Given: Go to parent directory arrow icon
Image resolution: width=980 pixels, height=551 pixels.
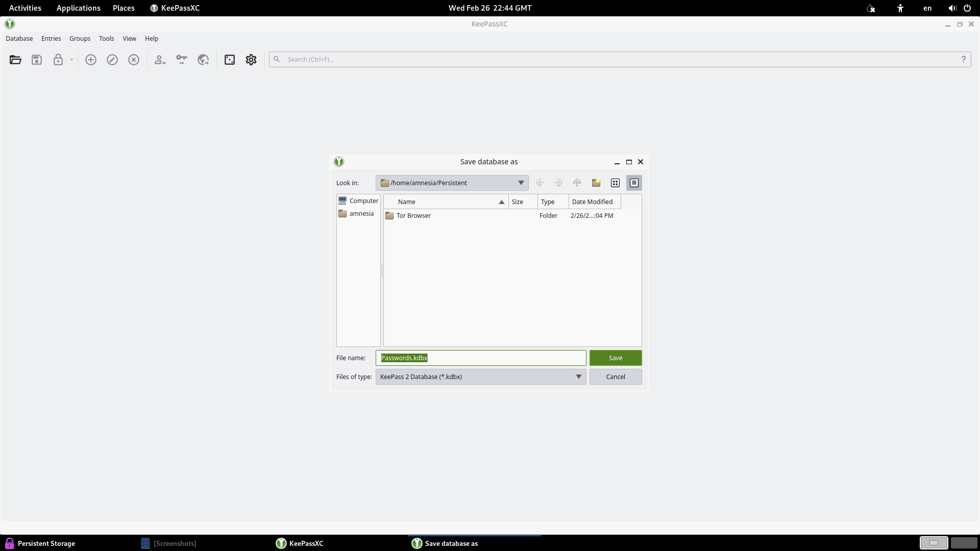Looking at the screenshot, I should point(577,183).
